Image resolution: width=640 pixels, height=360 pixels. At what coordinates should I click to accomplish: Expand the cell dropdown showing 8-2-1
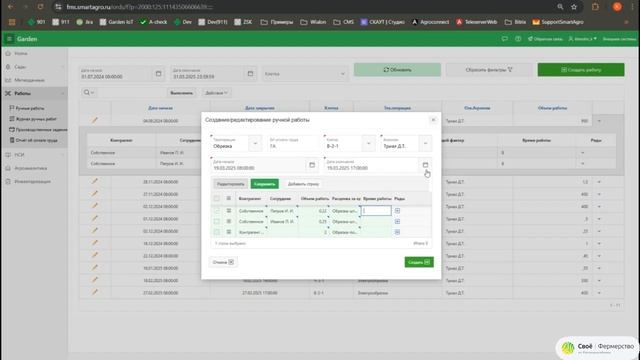coord(368,143)
